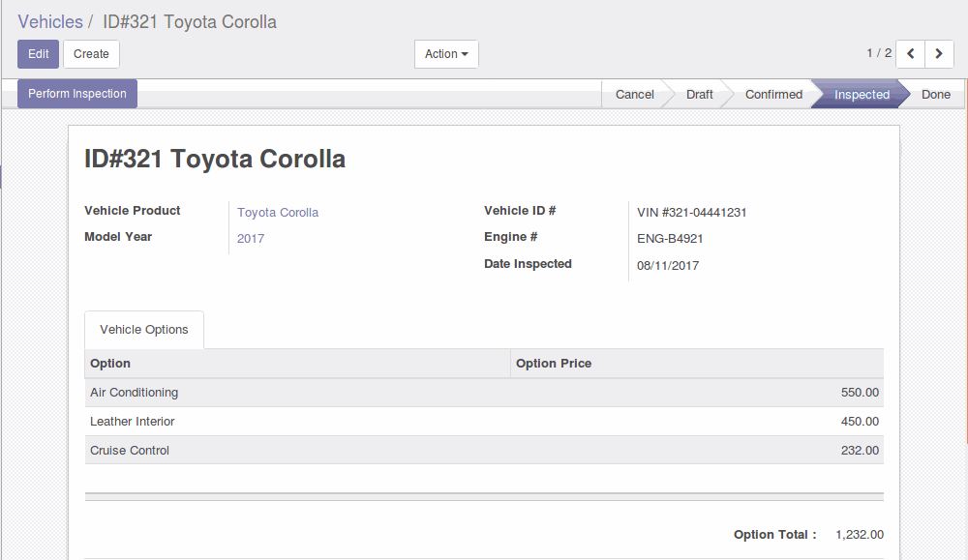
Task: Click the Vehicle Product field label
Action: point(132,210)
